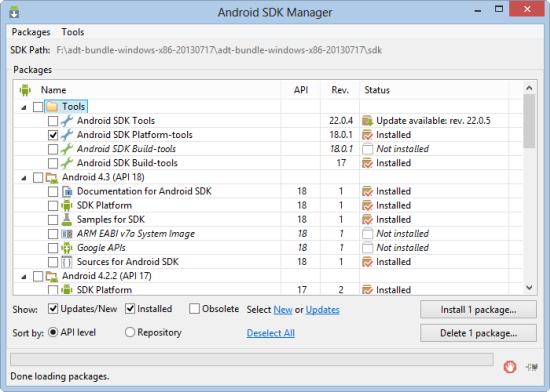Click the not installed status icon of Build-tools 18.0.1
Screen dimensions: 550x392
pyautogui.click(x=367, y=149)
